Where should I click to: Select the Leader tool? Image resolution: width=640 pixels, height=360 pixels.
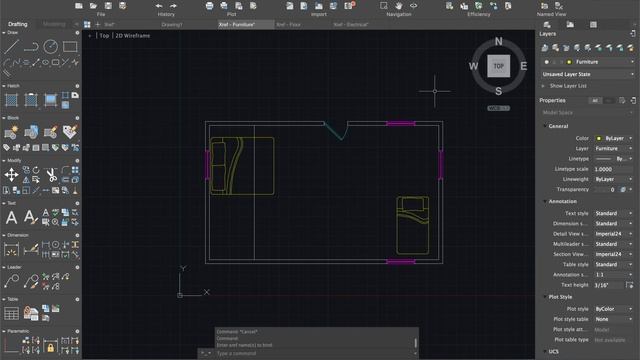pos(11,281)
